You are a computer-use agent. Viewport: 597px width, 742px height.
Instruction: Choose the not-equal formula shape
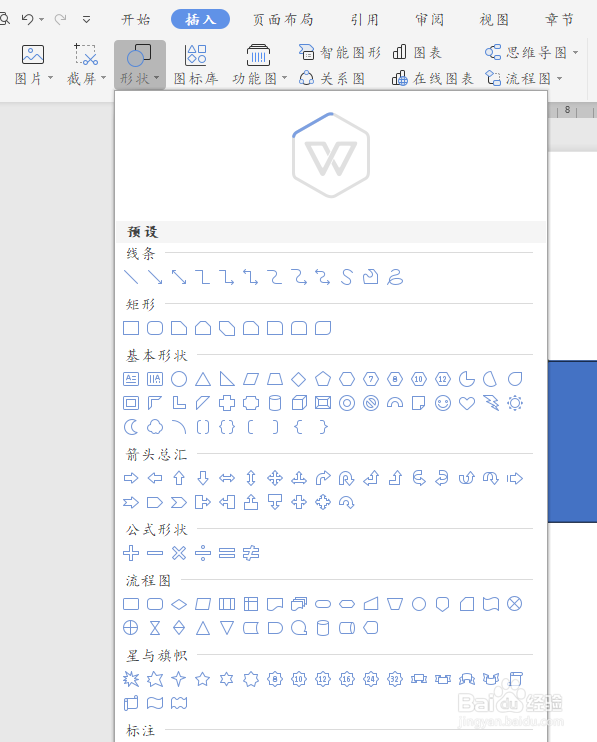point(251,553)
